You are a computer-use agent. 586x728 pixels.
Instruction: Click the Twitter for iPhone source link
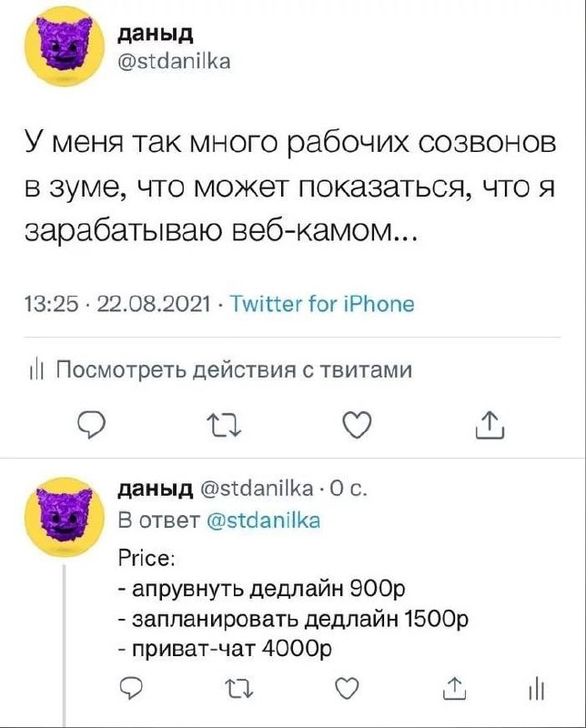pyautogui.click(x=322, y=305)
